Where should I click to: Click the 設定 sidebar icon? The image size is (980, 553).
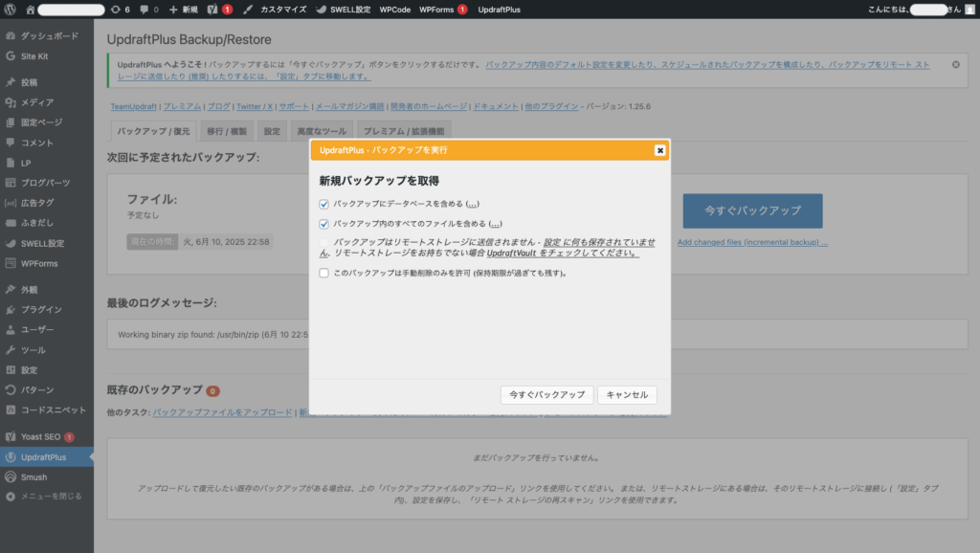point(11,370)
